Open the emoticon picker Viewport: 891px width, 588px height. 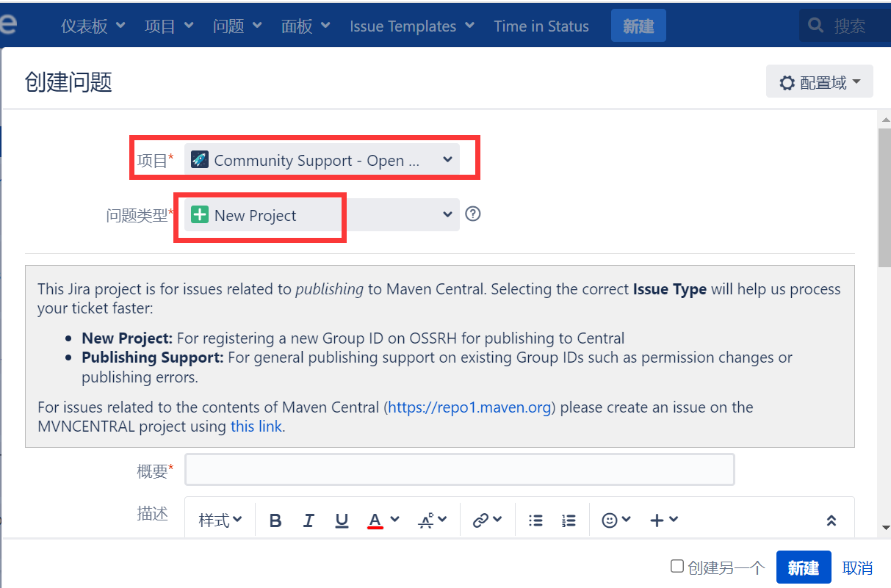pyautogui.click(x=610, y=520)
